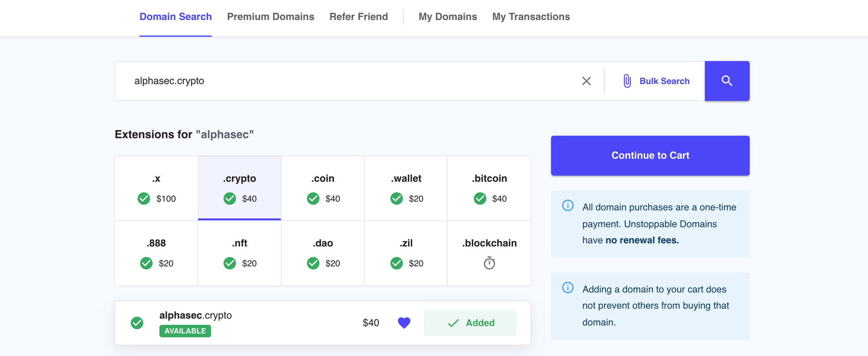Click the green check under .zil extension
Screen dimensions: 868x356
396,263
